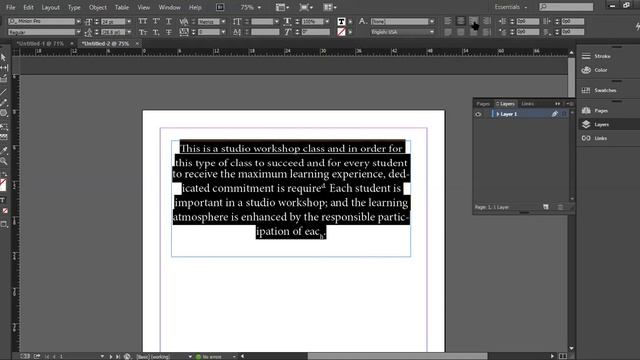Select the Selection tool in the toolbox

[x=4, y=58]
